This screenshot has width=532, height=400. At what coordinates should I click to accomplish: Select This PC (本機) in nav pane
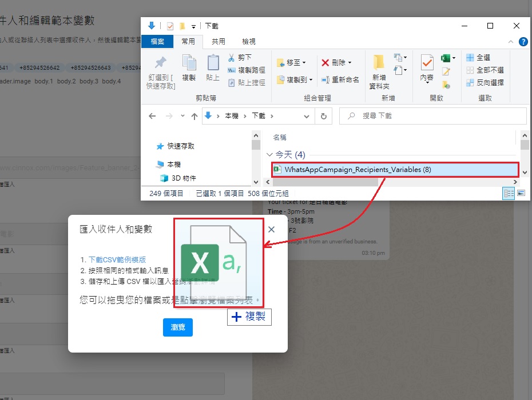point(169,165)
